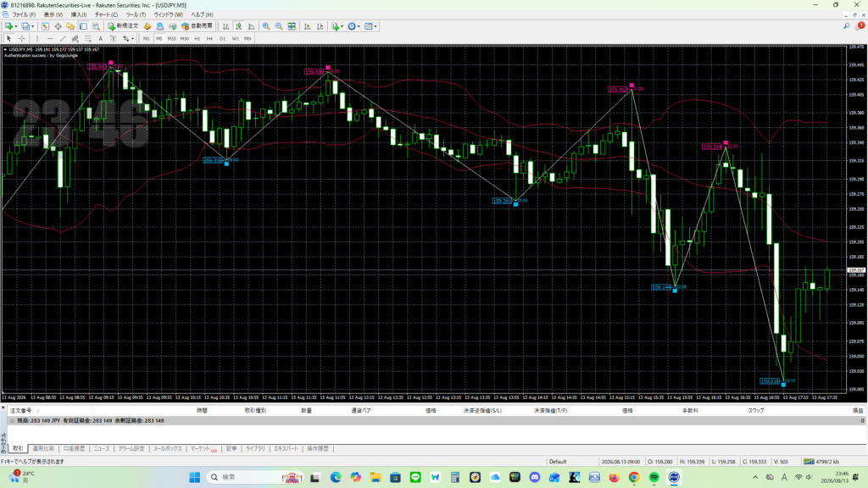Switch to the 口座履歴 tab
The width and height of the screenshot is (868, 488).
point(74,449)
